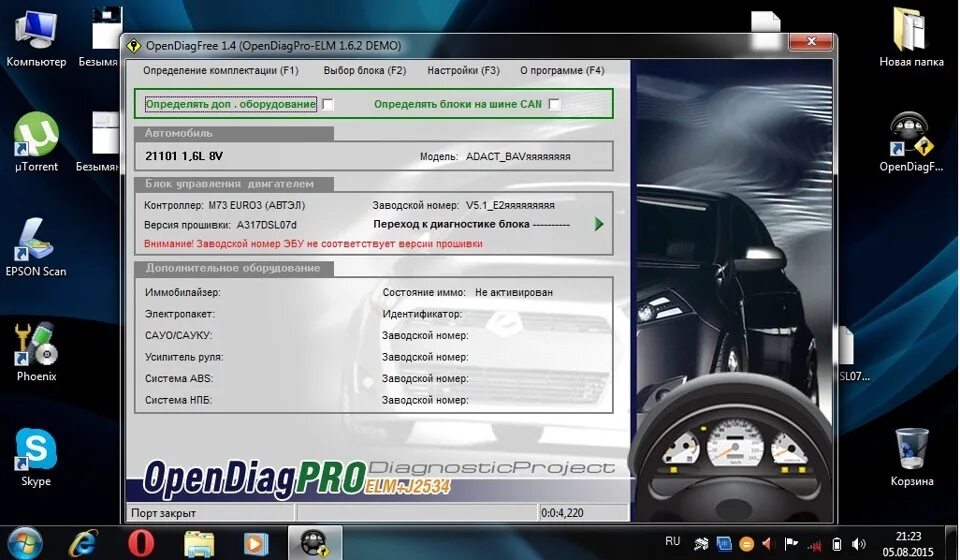Click Action Center flag tray icon
Viewport: 960px width, 560px height.
791,543
